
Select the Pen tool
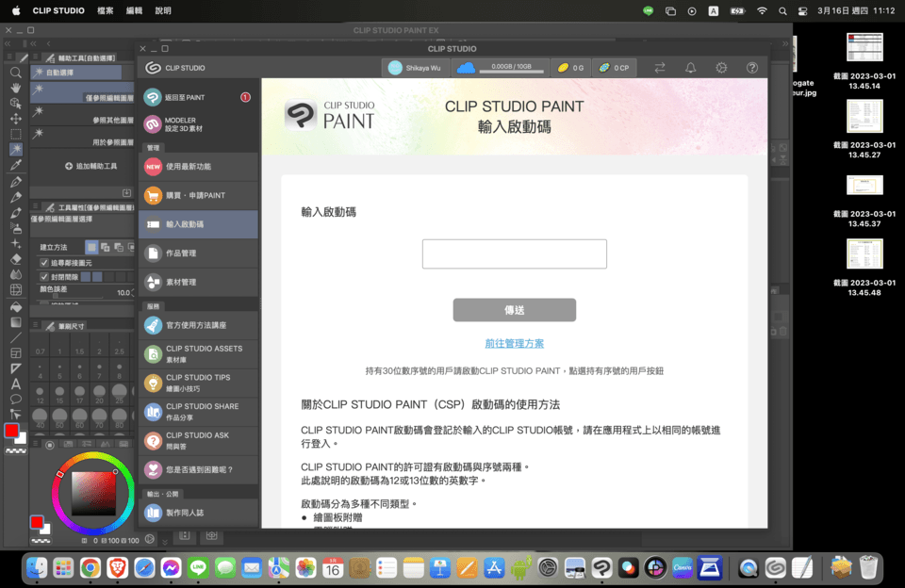coord(16,183)
